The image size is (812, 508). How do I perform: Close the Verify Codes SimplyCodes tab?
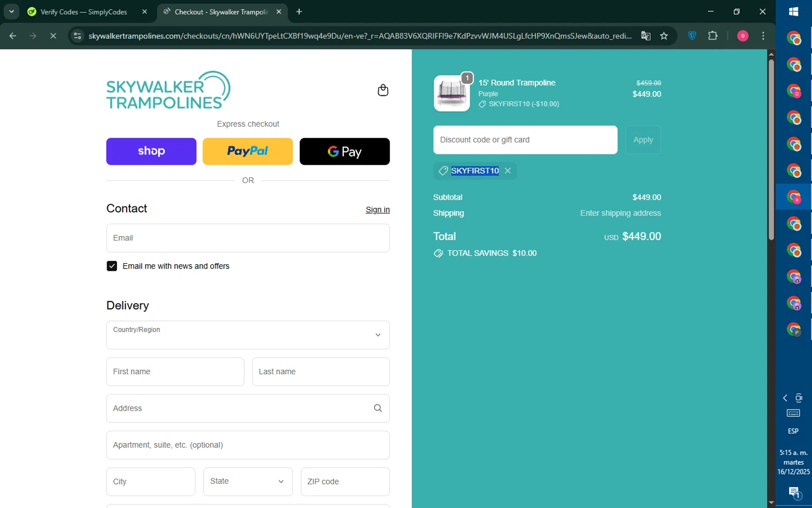click(145, 12)
